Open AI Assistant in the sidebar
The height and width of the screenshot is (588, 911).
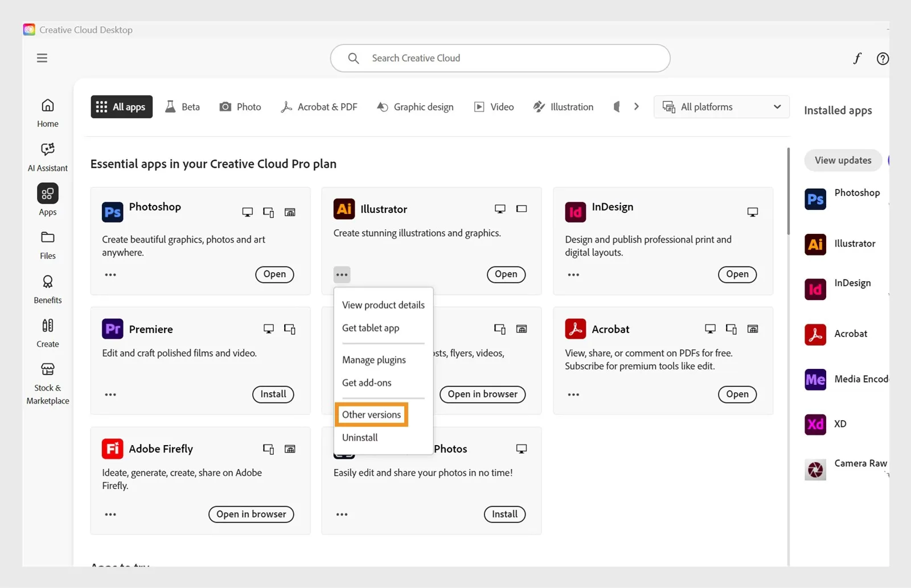(x=48, y=157)
